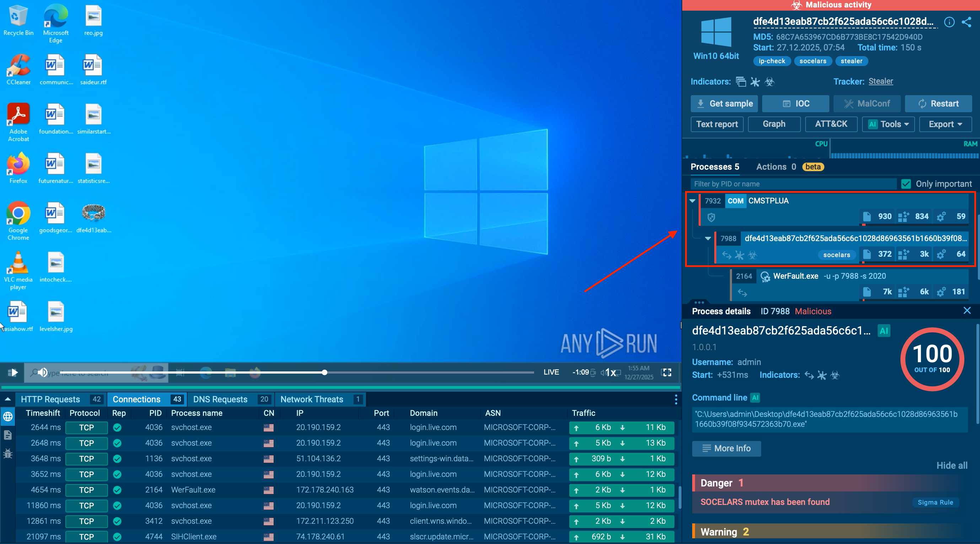
Task: Enter fullscreen with the playback bar icon
Action: 667,372
